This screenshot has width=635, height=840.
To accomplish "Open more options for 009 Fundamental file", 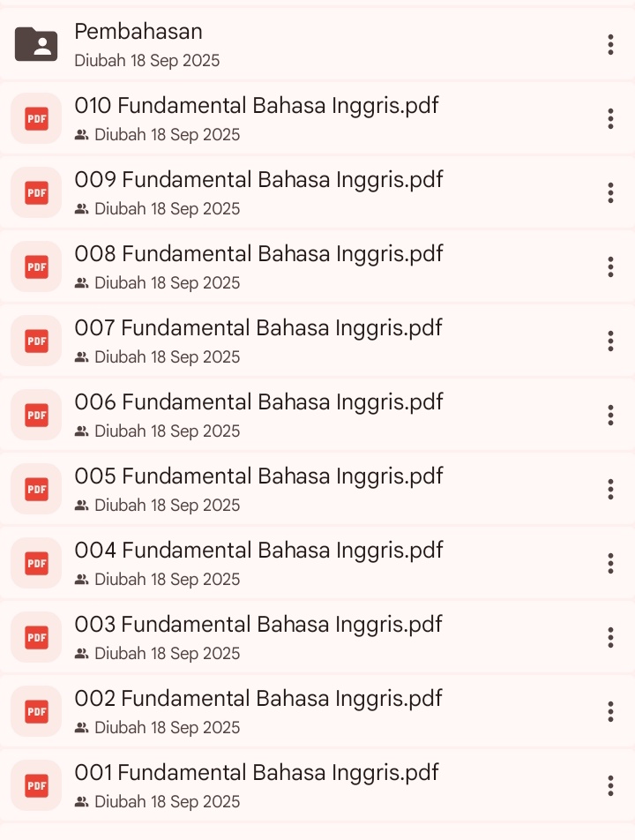I will tap(610, 192).
